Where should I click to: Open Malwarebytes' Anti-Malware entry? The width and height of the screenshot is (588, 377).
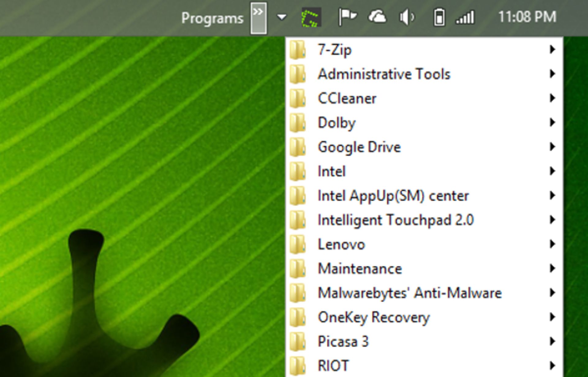coord(424,293)
